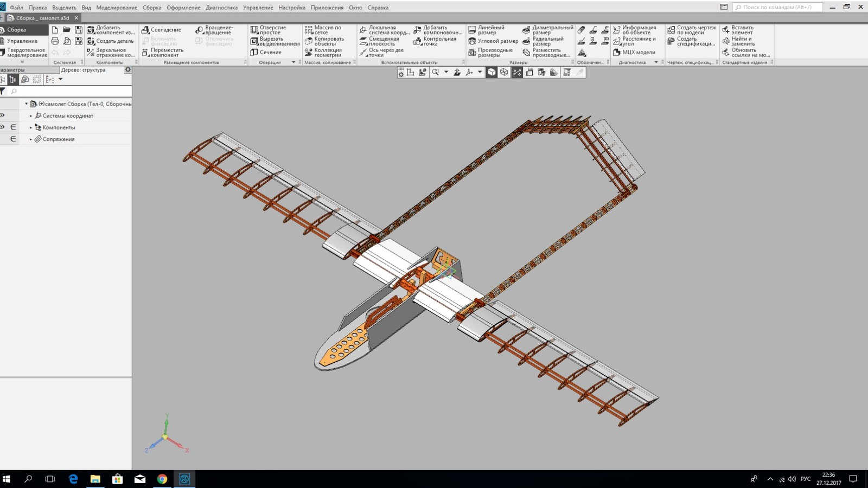868x488 pixels.
Task: Open Коллекция геометрии tool
Action: [323, 53]
